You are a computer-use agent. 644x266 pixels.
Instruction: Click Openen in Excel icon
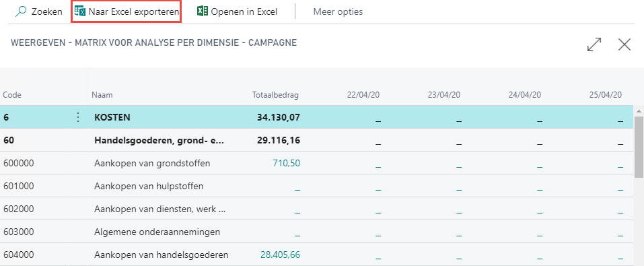[202, 11]
